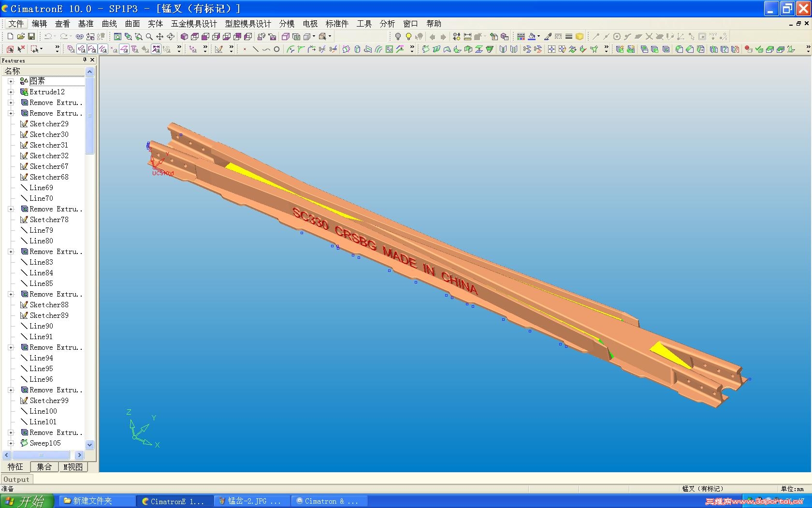Screen dimensions: 812x508
Task: Click the dark light bulb hide icon
Action: (398, 36)
